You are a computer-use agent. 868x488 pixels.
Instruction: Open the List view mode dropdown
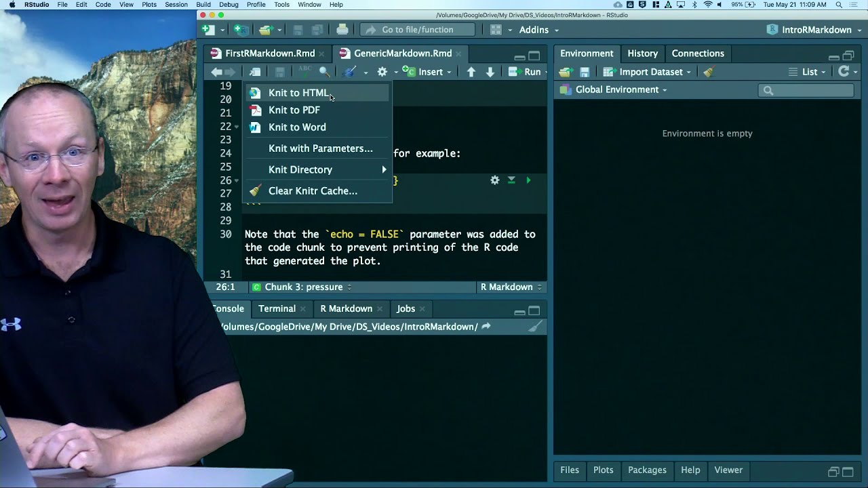(807, 72)
